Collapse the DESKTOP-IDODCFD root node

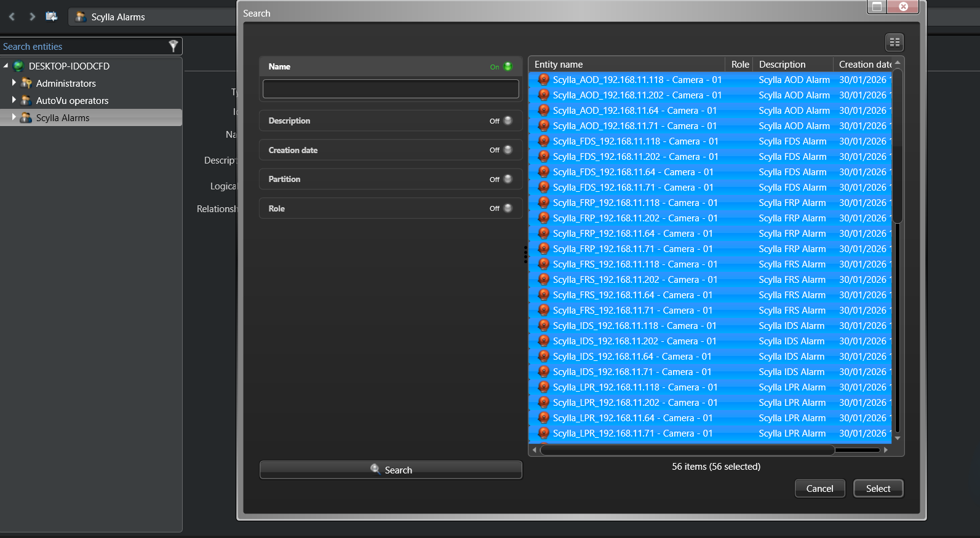(6, 65)
